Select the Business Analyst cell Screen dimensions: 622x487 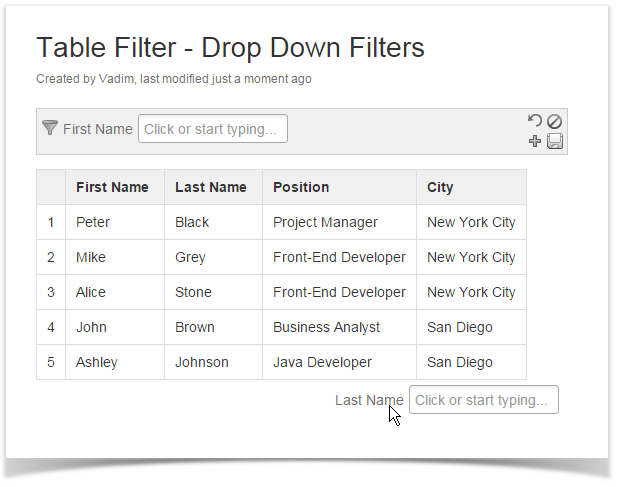point(326,327)
